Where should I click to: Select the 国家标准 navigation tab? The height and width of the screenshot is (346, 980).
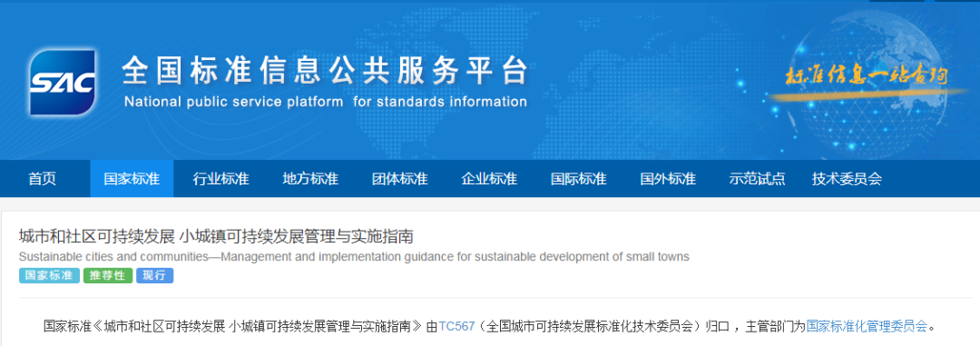pos(132,179)
